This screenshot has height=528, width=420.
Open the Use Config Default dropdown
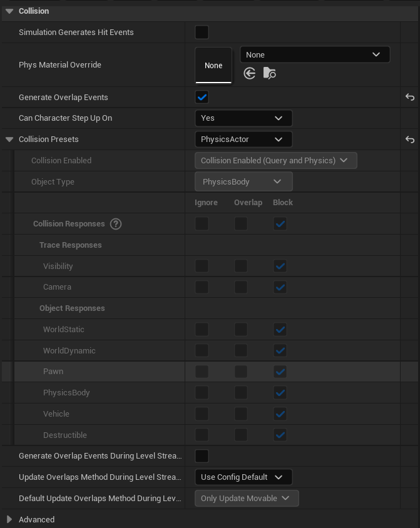[x=243, y=477]
